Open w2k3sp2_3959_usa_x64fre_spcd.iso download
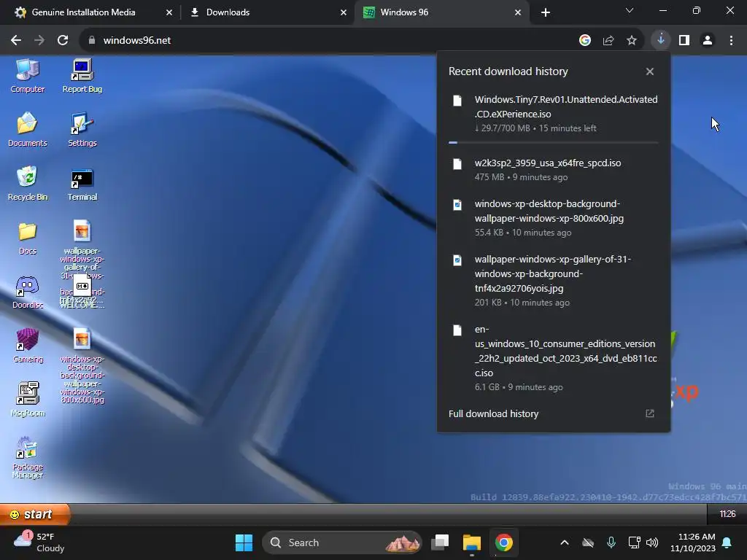 (x=554, y=169)
